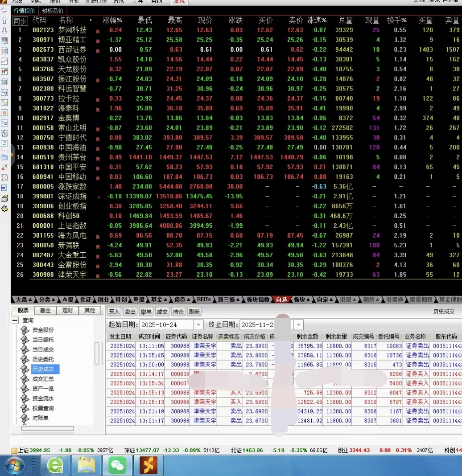Collapse the 查询 tree node
The width and height of the screenshot is (462, 476).
pos(15,320)
